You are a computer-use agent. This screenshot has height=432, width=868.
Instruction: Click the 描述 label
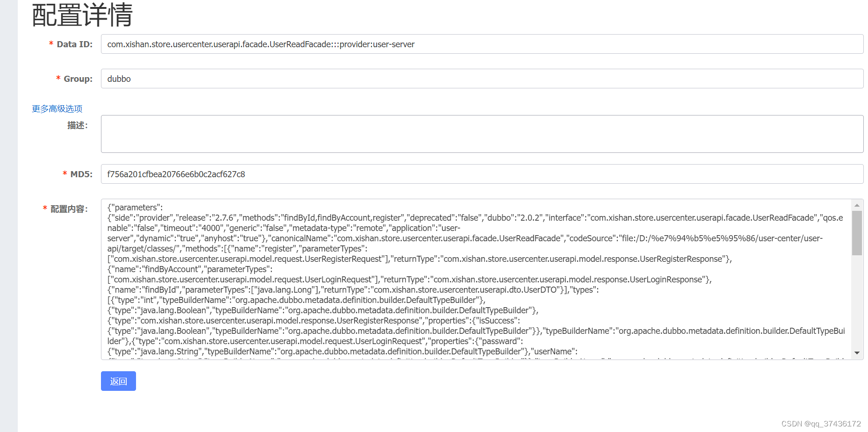coord(77,125)
